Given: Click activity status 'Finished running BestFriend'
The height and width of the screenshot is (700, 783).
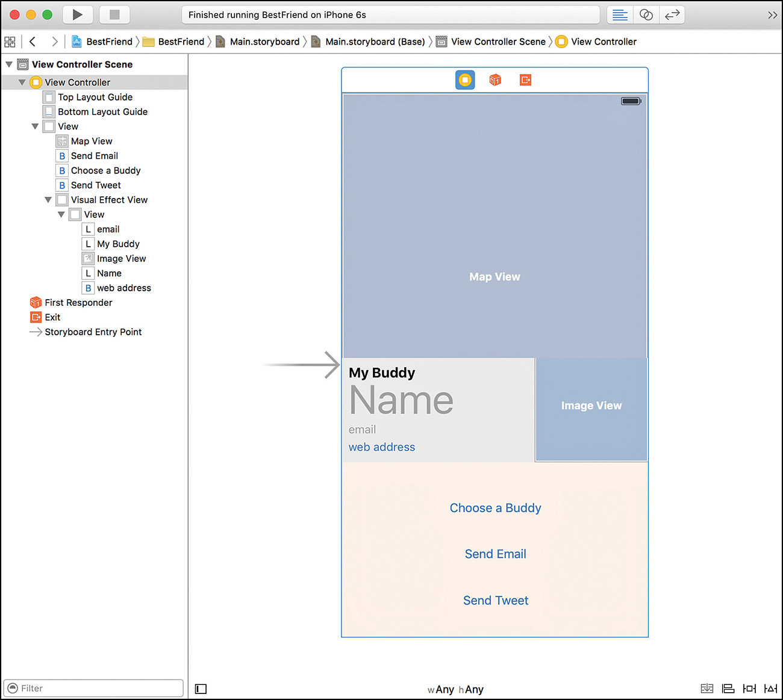Looking at the screenshot, I should click(x=391, y=15).
